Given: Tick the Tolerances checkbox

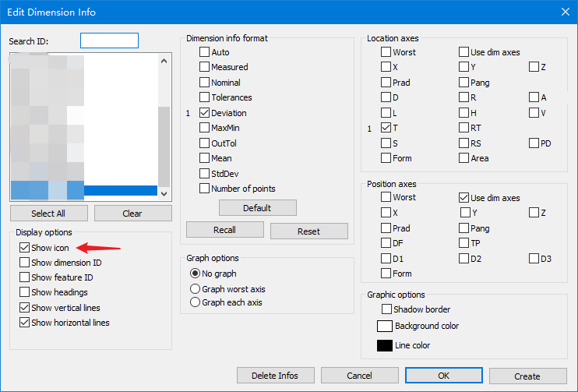Looking at the screenshot, I should click(x=204, y=97).
